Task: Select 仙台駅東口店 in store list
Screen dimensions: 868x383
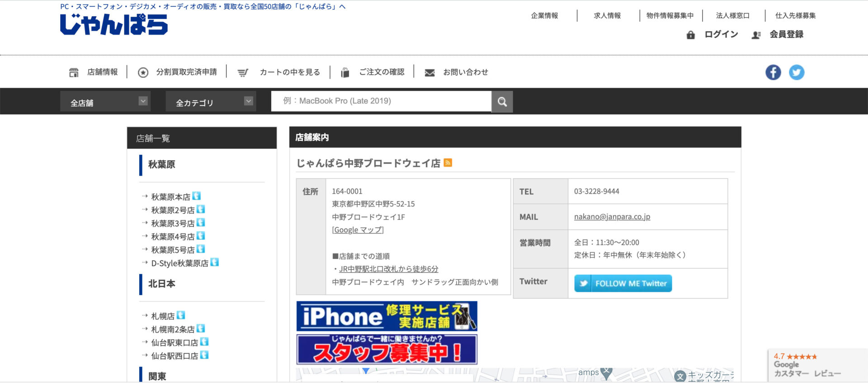Action: (175, 342)
